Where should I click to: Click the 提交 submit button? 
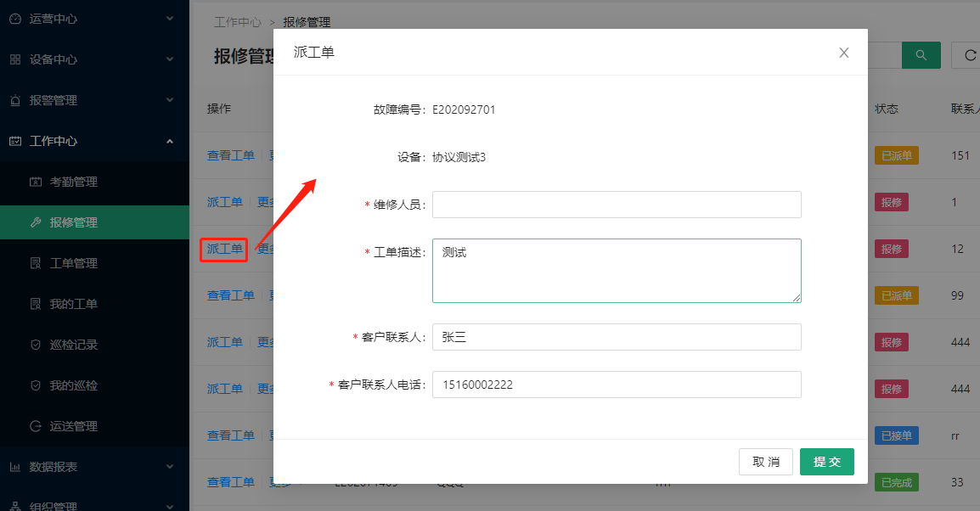click(x=826, y=462)
